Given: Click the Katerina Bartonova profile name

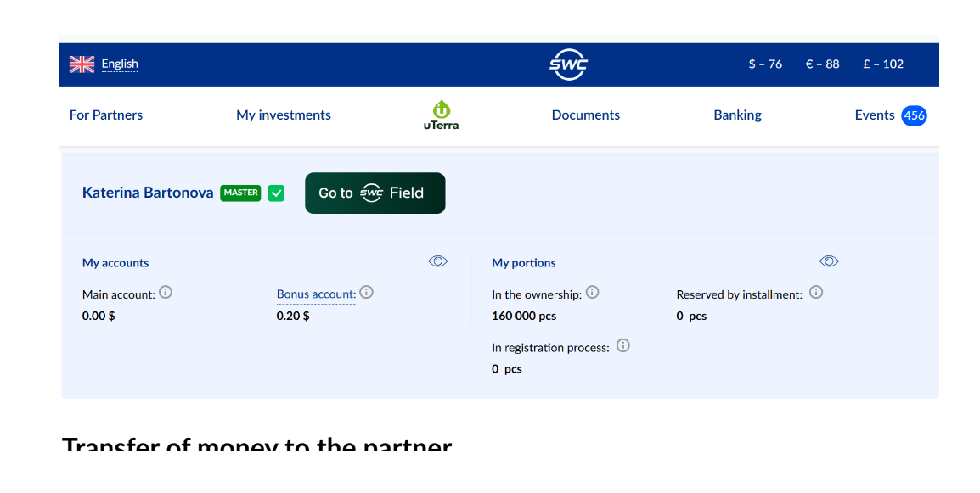Looking at the screenshot, I should (148, 193).
